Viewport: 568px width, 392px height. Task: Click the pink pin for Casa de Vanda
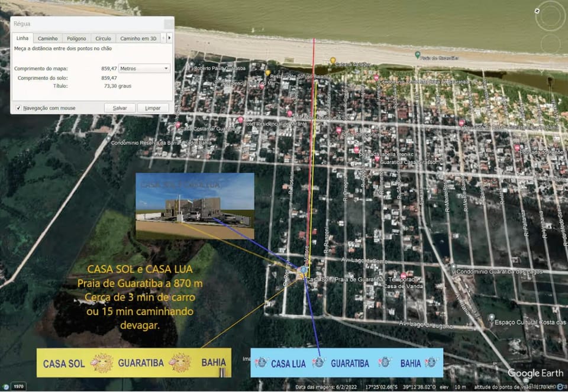pyautogui.click(x=403, y=276)
